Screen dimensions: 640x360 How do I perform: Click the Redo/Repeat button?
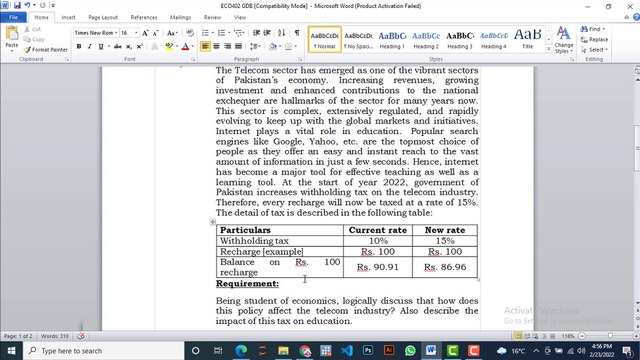tap(42, 5)
